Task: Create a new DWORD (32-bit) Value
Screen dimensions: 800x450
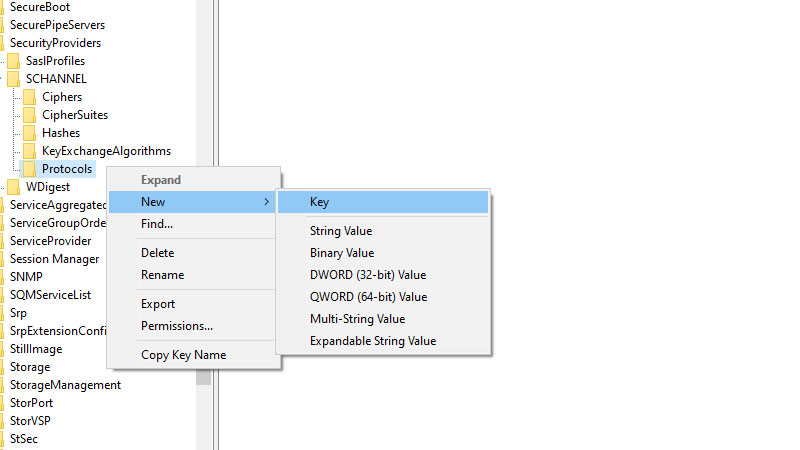Action: (383, 275)
